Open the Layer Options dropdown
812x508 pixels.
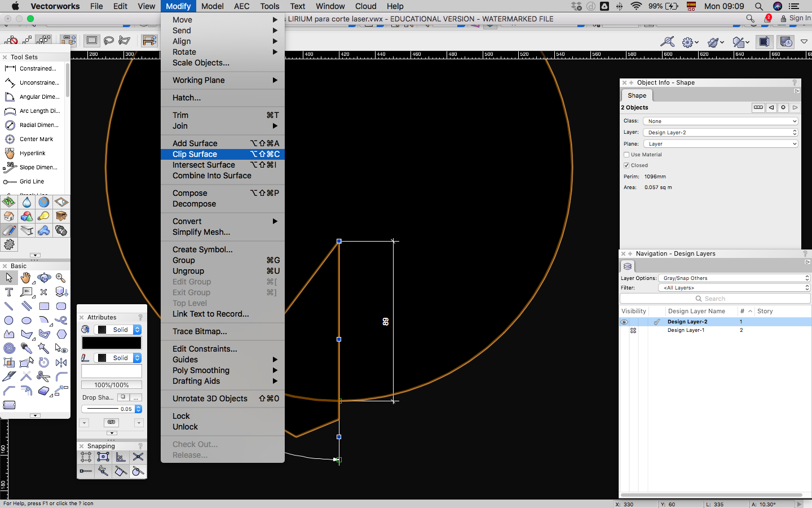click(735, 278)
